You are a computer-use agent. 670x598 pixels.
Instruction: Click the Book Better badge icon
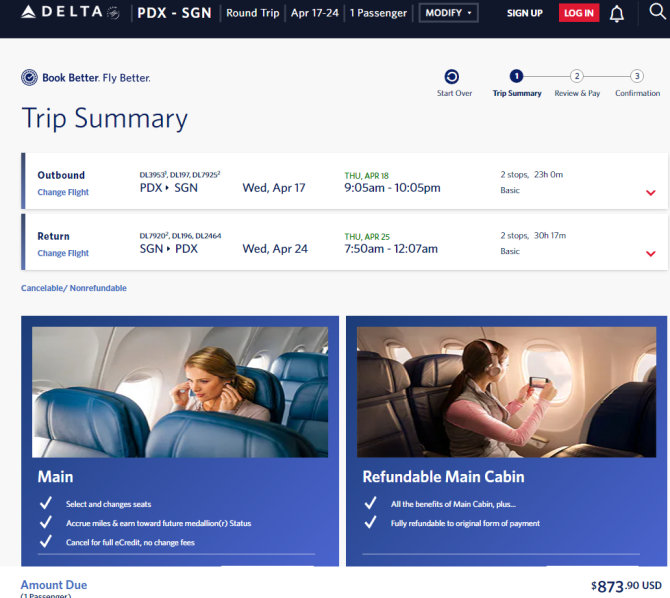click(29, 78)
